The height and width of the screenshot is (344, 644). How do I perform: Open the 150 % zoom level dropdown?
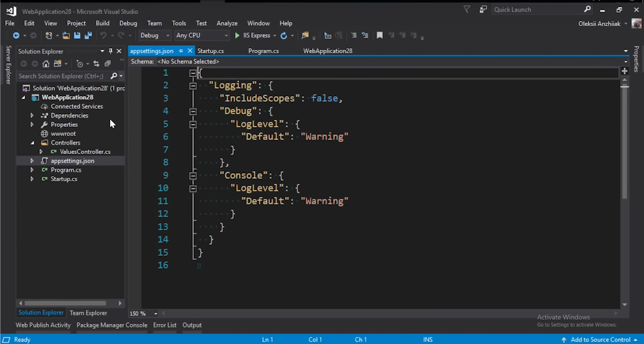point(155,314)
